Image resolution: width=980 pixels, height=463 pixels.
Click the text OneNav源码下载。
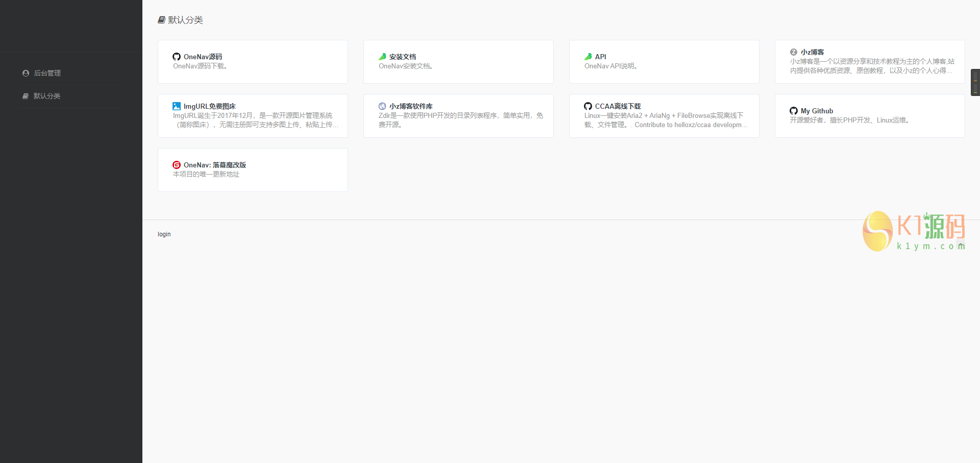[x=201, y=66]
